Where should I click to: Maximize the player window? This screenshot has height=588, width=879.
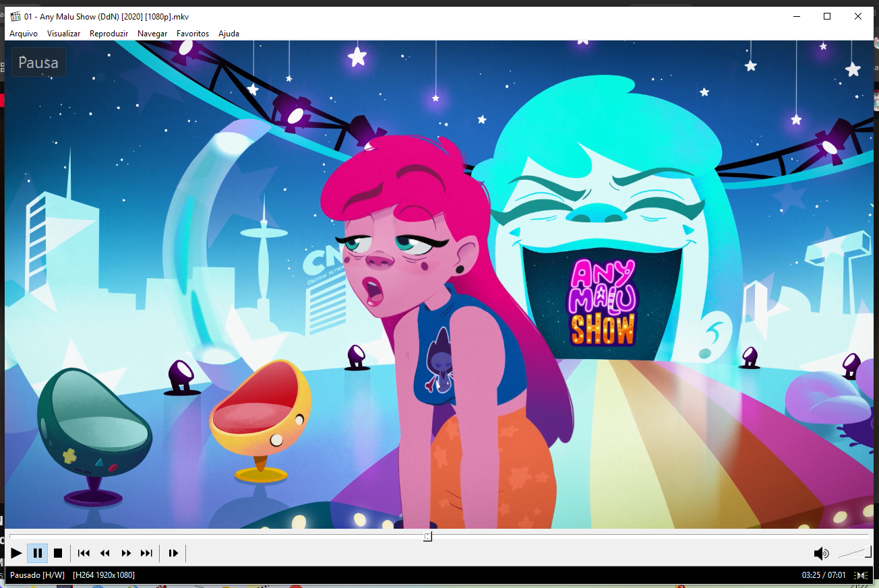pos(827,17)
